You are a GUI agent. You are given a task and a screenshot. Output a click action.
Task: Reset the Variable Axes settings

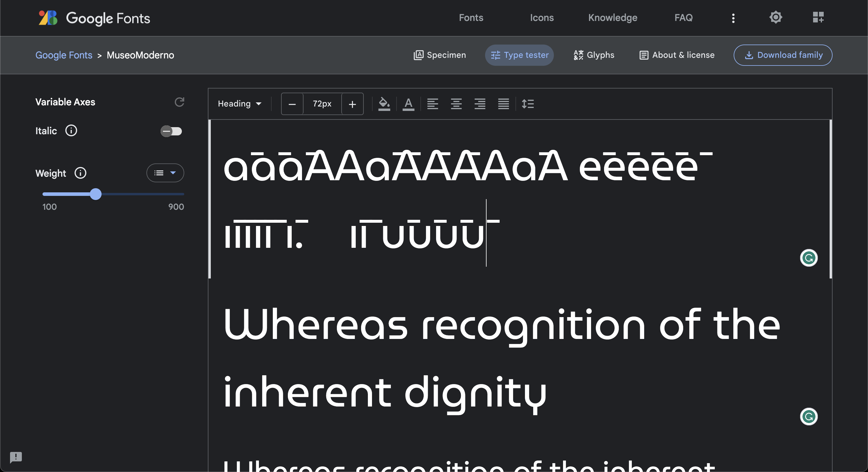point(180,102)
